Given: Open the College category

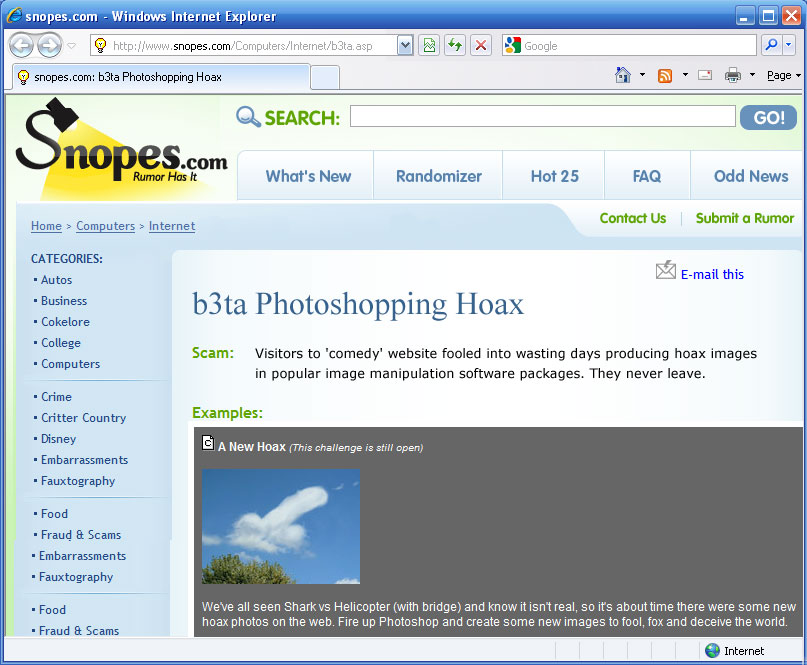Looking at the screenshot, I should point(61,343).
